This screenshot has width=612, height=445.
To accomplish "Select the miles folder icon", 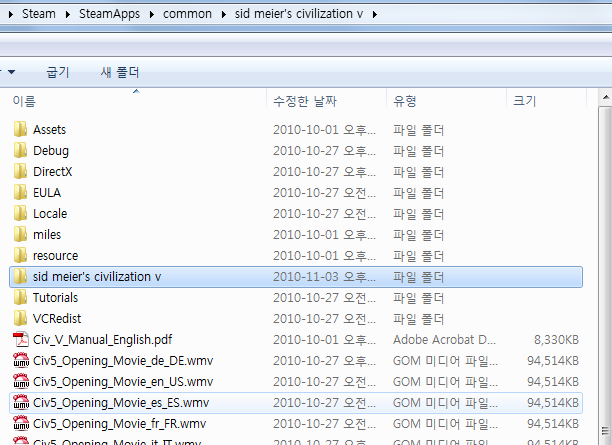I will [20, 235].
